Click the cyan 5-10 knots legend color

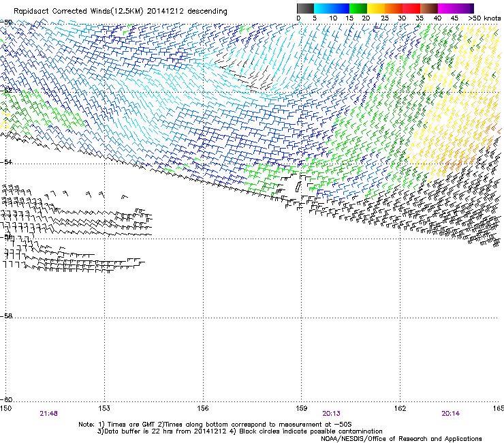tap(323, 8)
